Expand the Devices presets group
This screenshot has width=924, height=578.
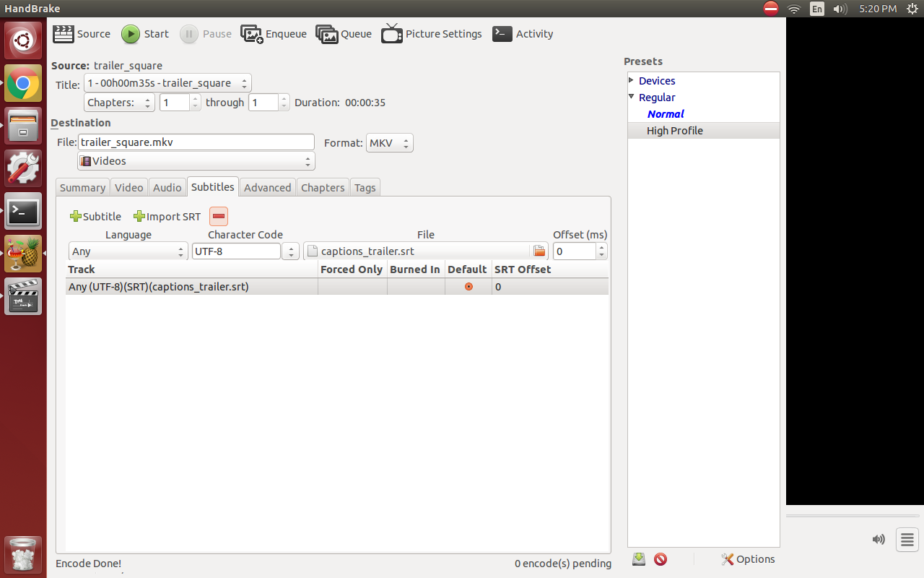coord(631,80)
